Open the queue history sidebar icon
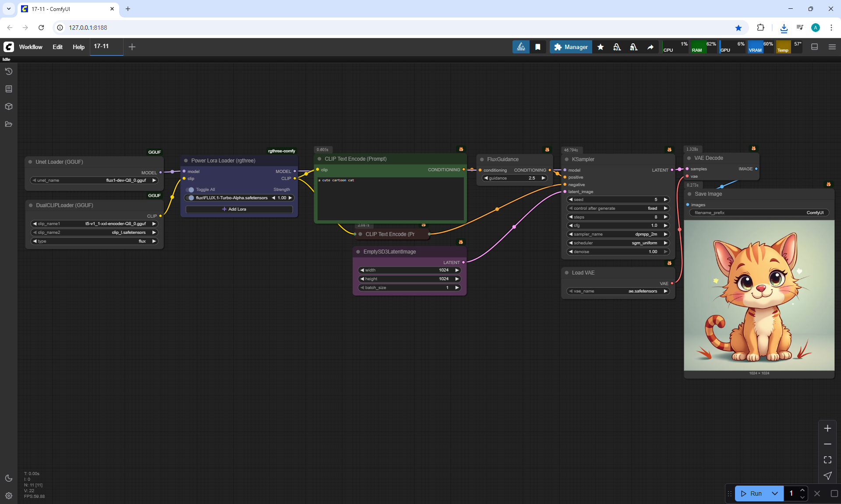 pyautogui.click(x=9, y=71)
